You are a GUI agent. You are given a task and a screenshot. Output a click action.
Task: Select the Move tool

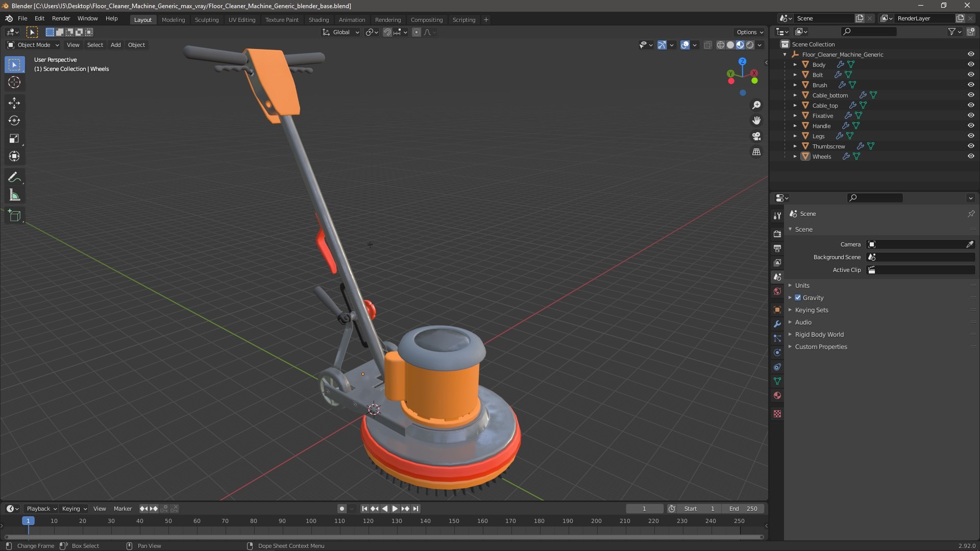click(x=14, y=103)
